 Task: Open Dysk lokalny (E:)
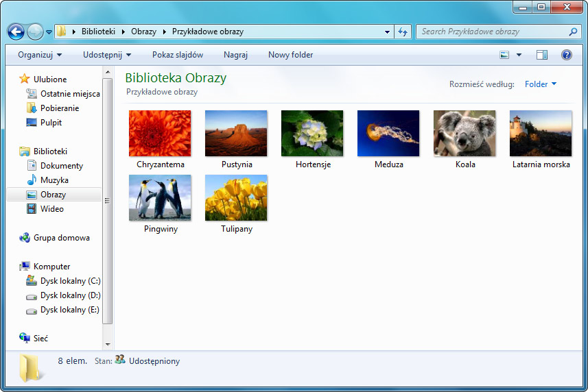click(x=70, y=310)
